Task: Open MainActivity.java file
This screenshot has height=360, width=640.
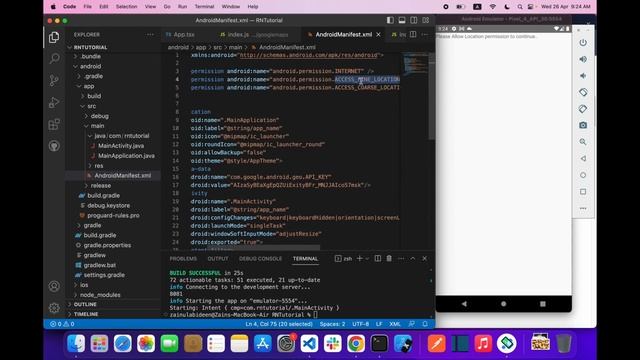Action: [x=121, y=146]
